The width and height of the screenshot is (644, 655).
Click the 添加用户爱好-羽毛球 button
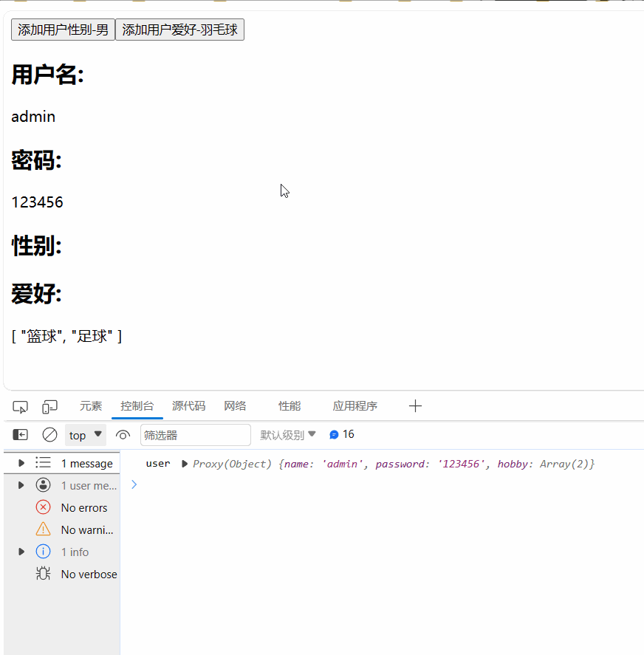(x=179, y=30)
